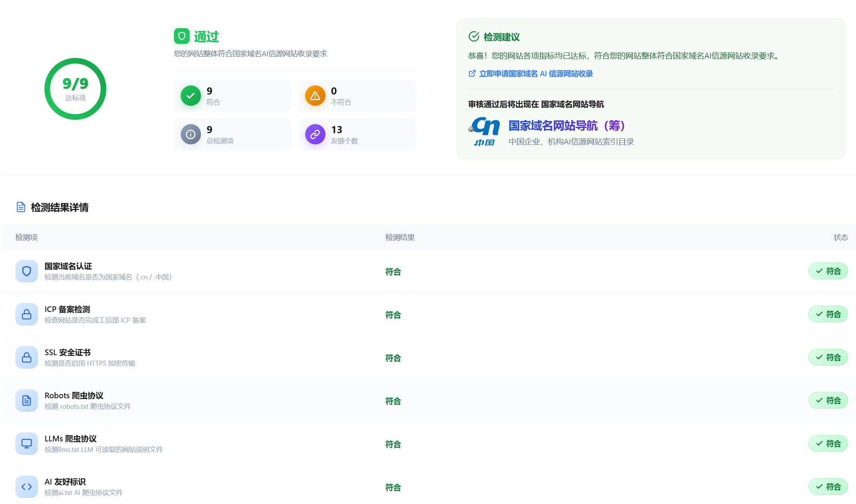Click the check-circle icon next to 检测建议
This screenshot has height=504, width=856.
(474, 36)
